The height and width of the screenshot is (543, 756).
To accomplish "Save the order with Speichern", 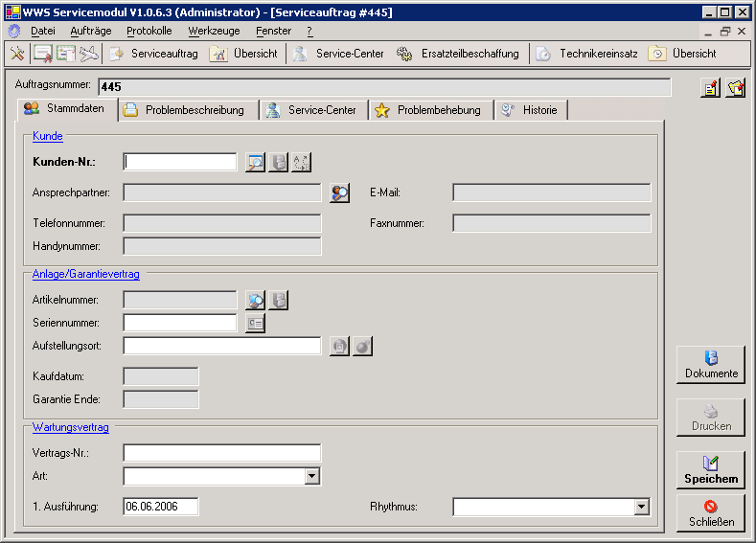I will coord(711,470).
